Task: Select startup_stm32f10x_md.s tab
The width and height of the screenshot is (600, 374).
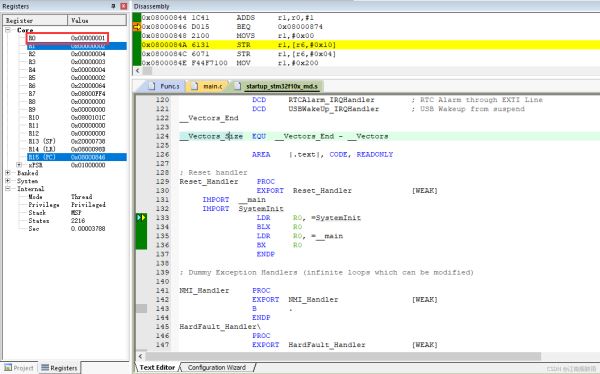Action: pos(277,86)
